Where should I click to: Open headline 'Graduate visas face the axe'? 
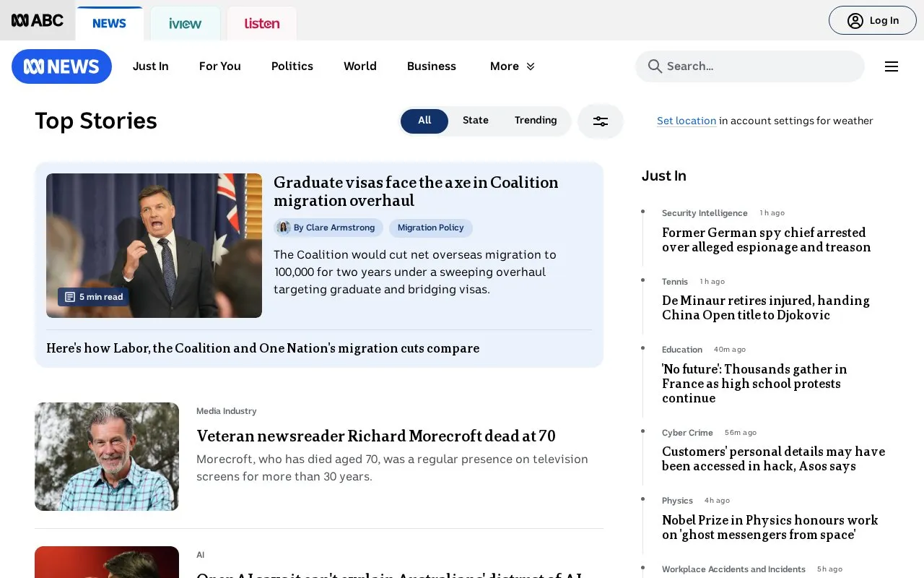[x=416, y=191]
